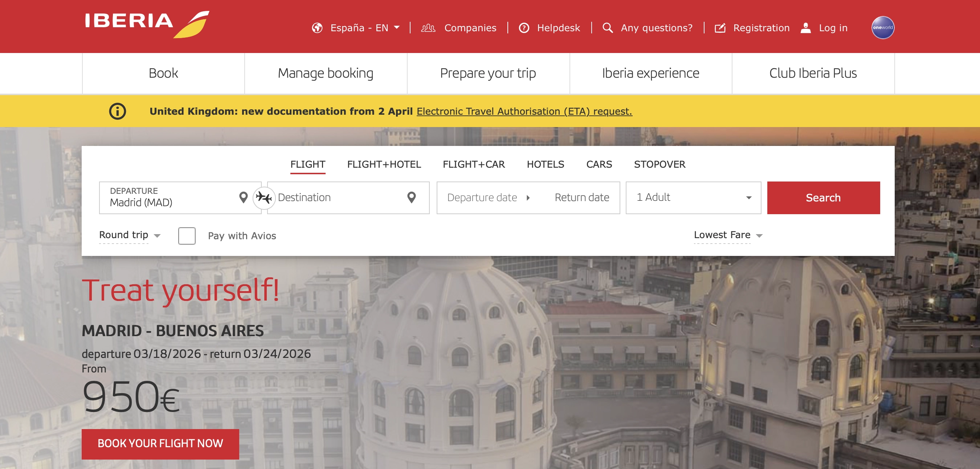This screenshot has width=980, height=469.
Task: Open the Prepare your trip menu
Action: [x=488, y=73]
